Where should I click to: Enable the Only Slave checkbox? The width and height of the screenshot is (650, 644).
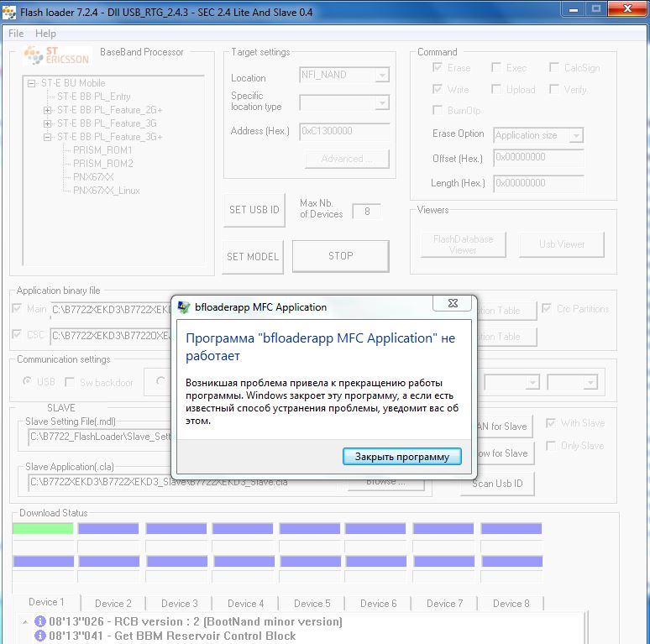pyautogui.click(x=551, y=446)
